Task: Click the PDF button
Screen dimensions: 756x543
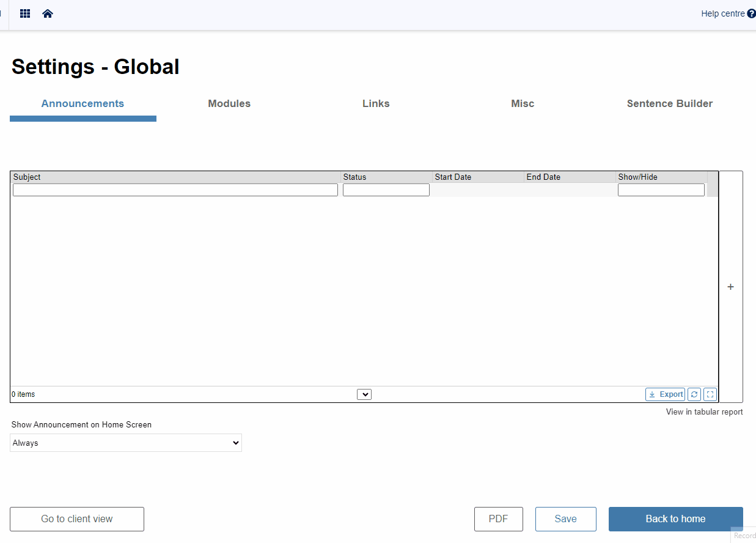Action: point(499,519)
